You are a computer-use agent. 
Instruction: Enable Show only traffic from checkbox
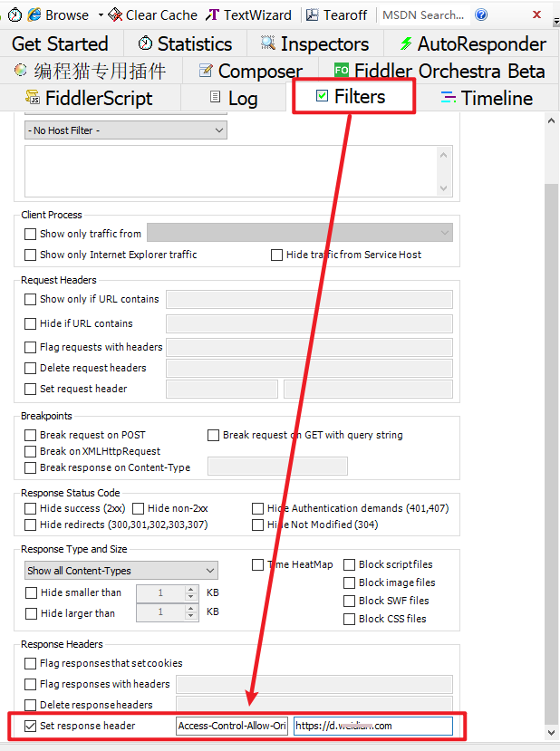pyautogui.click(x=30, y=234)
